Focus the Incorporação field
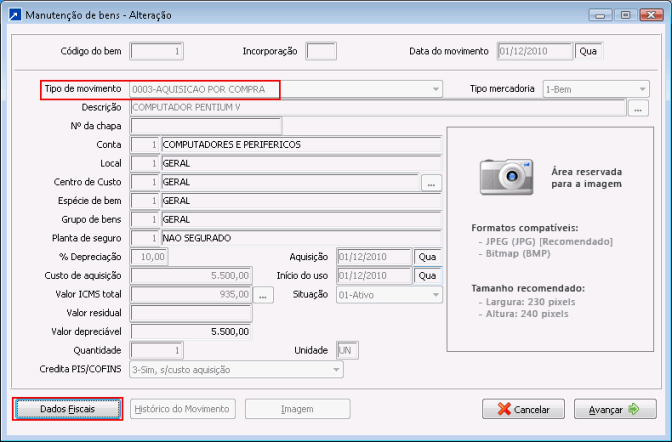The height and width of the screenshot is (442, 672). 321,51
